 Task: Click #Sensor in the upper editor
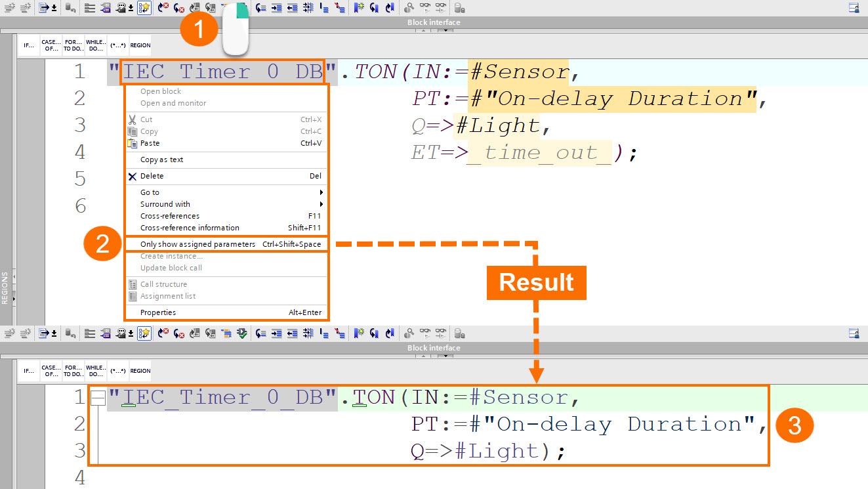click(x=520, y=72)
